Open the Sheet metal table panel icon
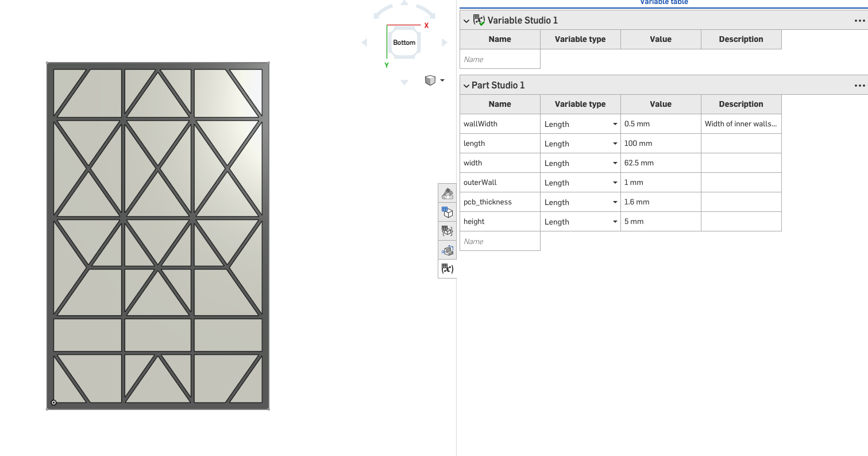The image size is (868, 456). (447, 250)
